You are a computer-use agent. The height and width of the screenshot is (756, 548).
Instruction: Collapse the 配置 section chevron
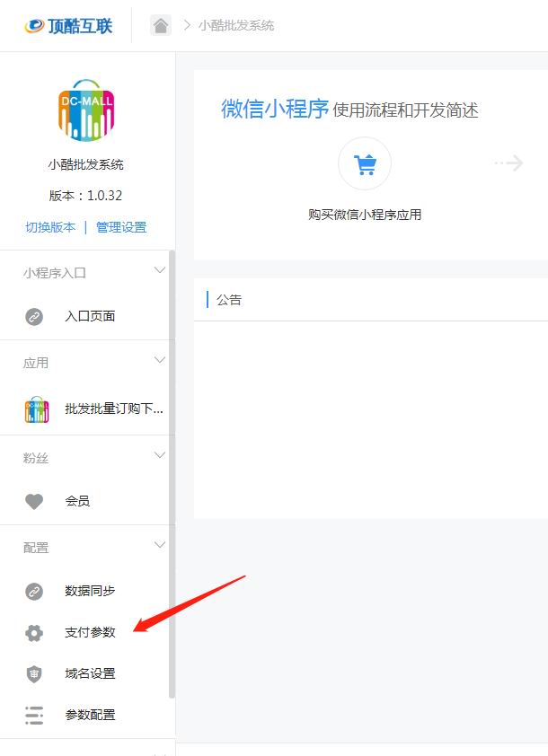click(x=160, y=545)
